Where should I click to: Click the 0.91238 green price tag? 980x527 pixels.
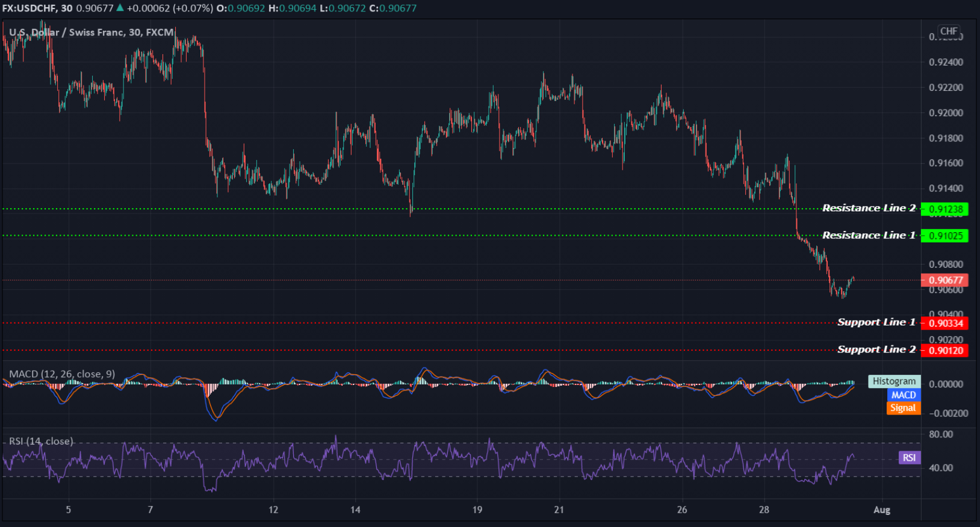coord(944,209)
